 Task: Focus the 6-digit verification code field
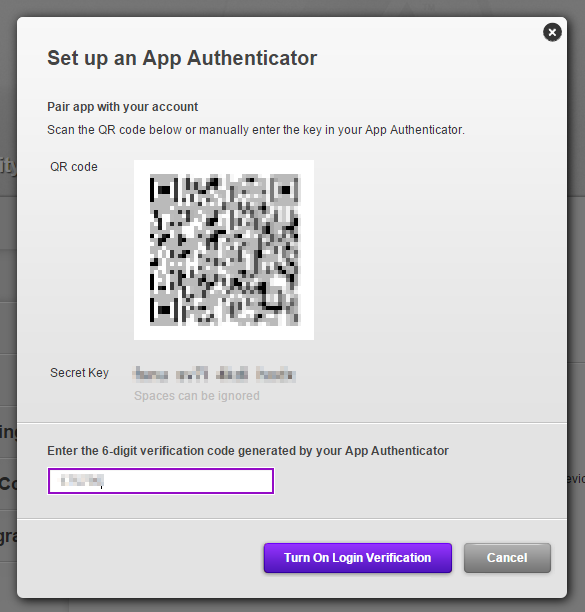[x=160, y=481]
